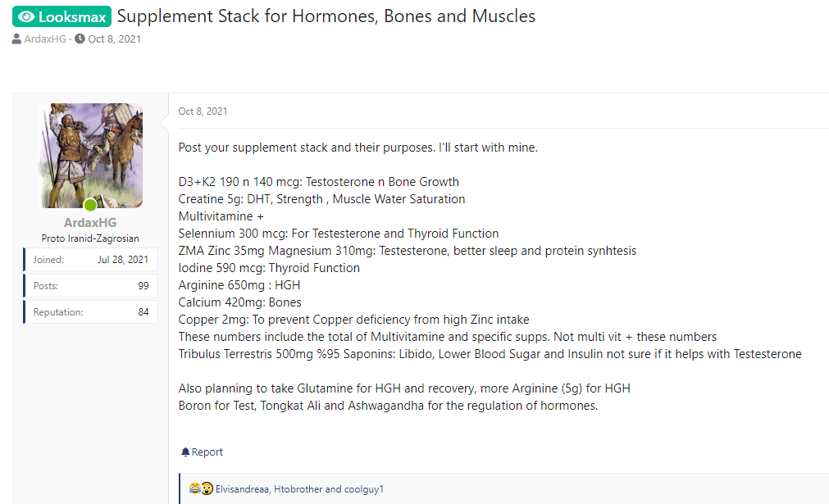Open Elvisandreaa in the reactions list
The height and width of the screenshot is (504, 829).
[243, 489]
